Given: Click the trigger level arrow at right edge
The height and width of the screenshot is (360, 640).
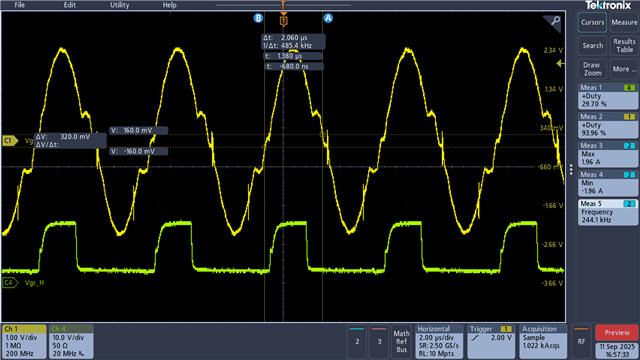Looking at the screenshot, I should pyautogui.click(x=560, y=63).
